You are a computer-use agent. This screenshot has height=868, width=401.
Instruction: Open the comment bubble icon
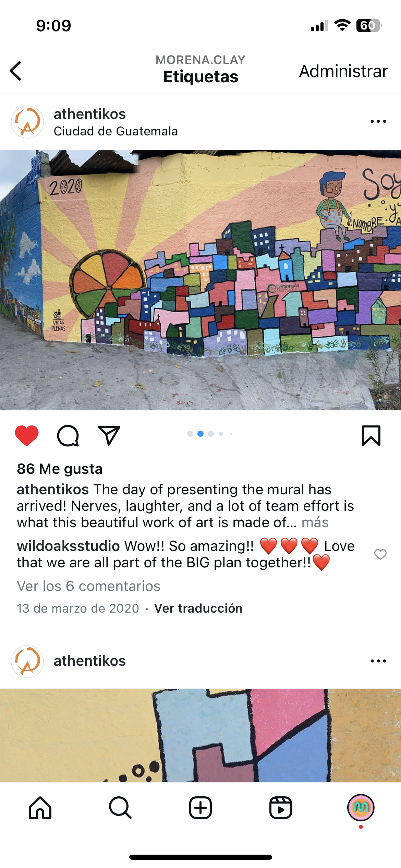[68, 436]
